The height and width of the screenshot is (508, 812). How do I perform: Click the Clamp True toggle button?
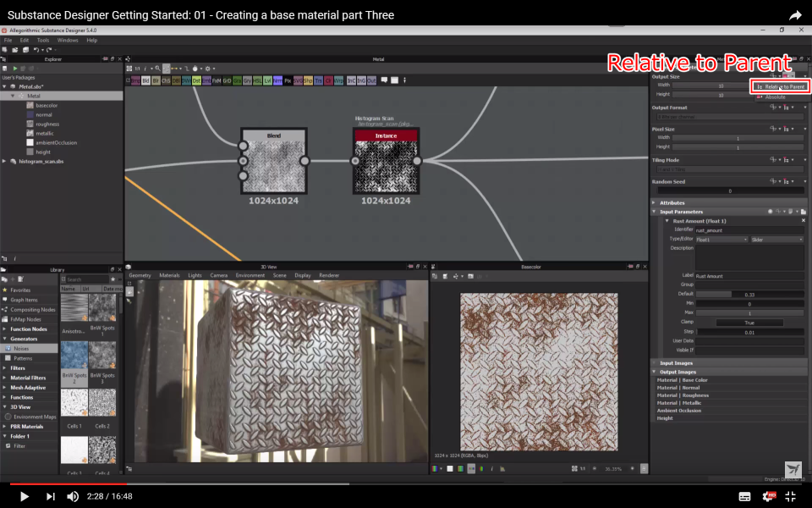pyautogui.click(x=749, y=323)
